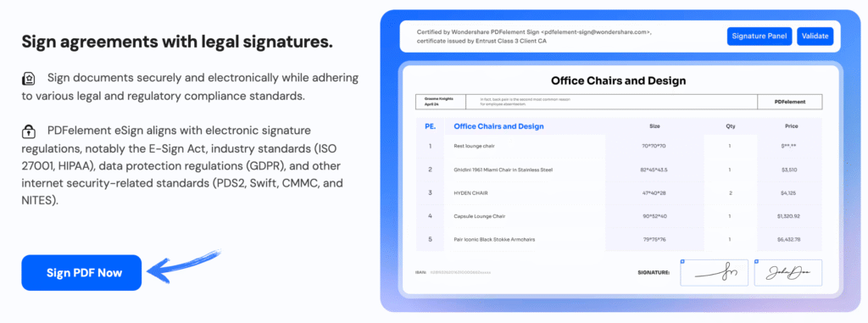This screenshot has height=323, width=868.
Task: Select the John Doe signature field
Action: [788, 273]
